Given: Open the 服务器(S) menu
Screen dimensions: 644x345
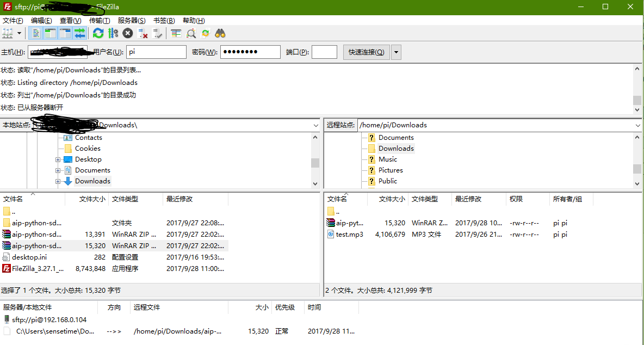Looking at the screenshot, I should coord(132,21).
